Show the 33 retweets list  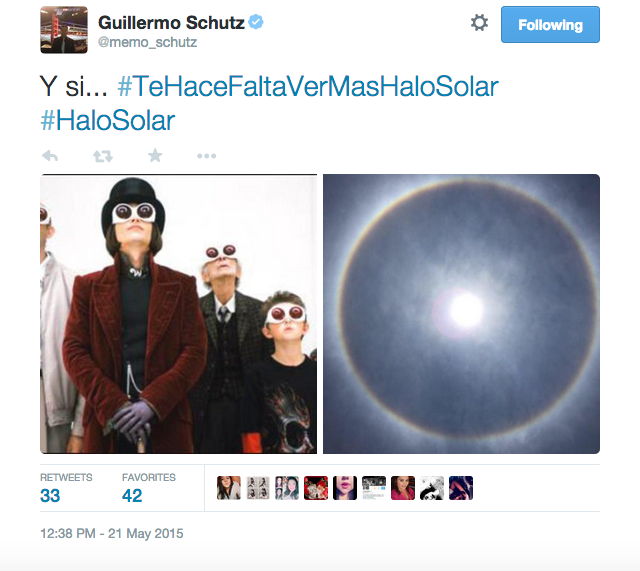(66, 488)
